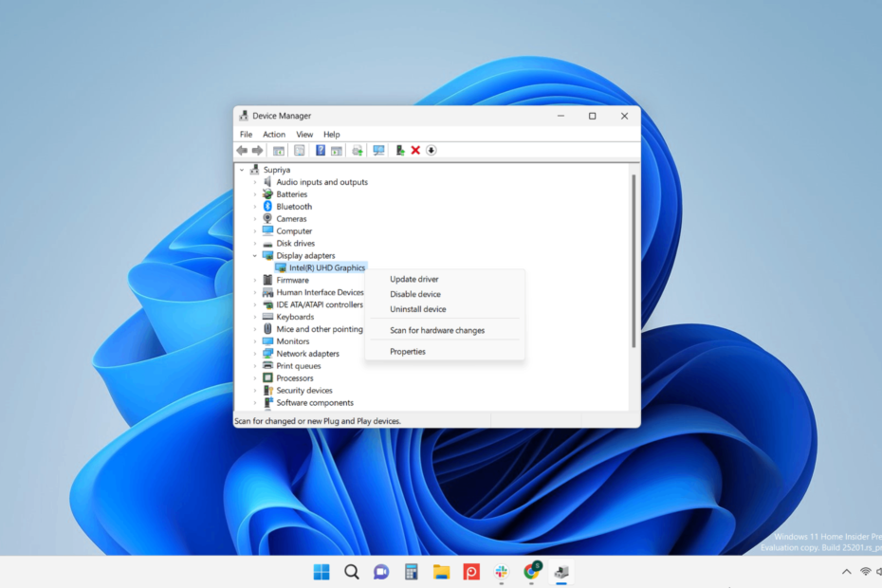The height and width of the screenshot is (588, 882).
Task: Expand the Bluetooth category
Action: pos(255,207)
